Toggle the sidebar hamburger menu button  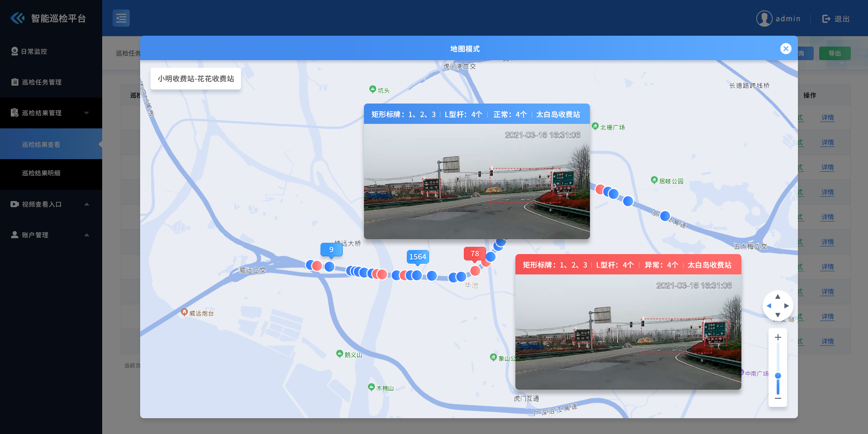[x=121, y=18]
